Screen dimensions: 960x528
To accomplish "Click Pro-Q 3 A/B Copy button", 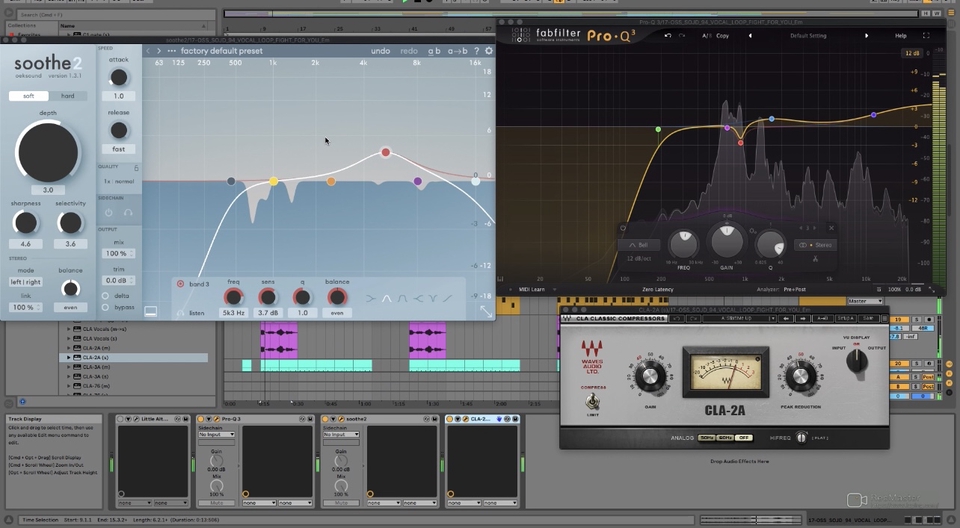I will [722, 36].
